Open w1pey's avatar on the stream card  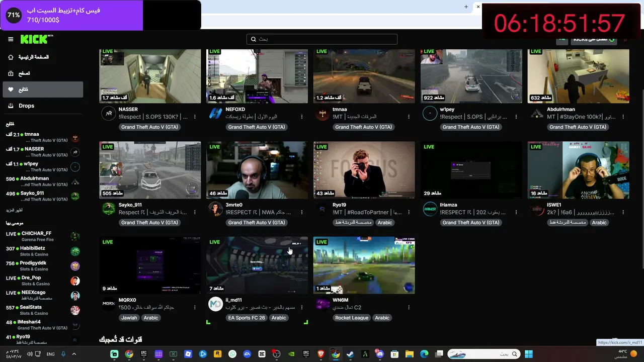point(430,114)
